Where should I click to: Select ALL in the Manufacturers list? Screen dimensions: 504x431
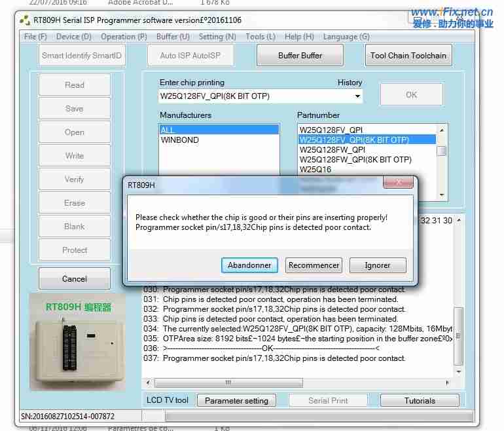point(168,130)
